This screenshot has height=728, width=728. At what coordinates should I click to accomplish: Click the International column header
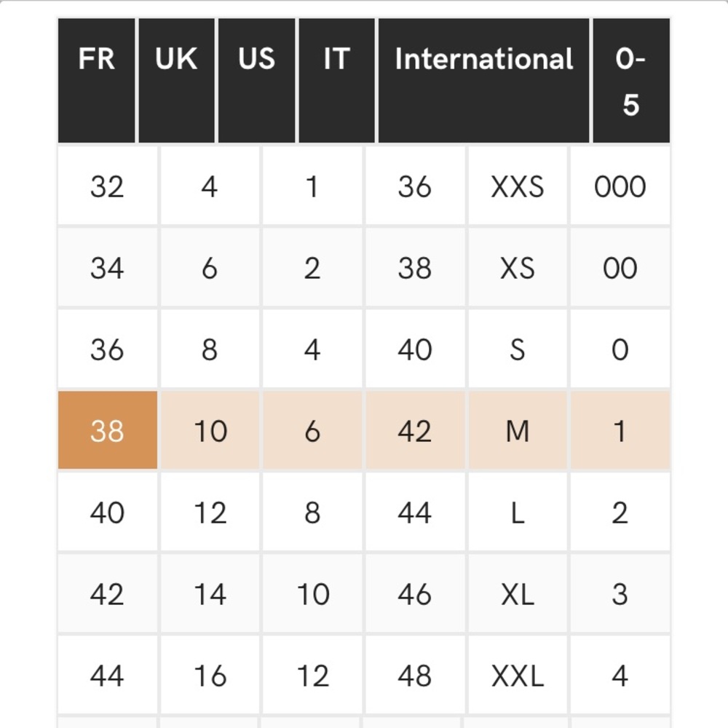pos(484,81)
